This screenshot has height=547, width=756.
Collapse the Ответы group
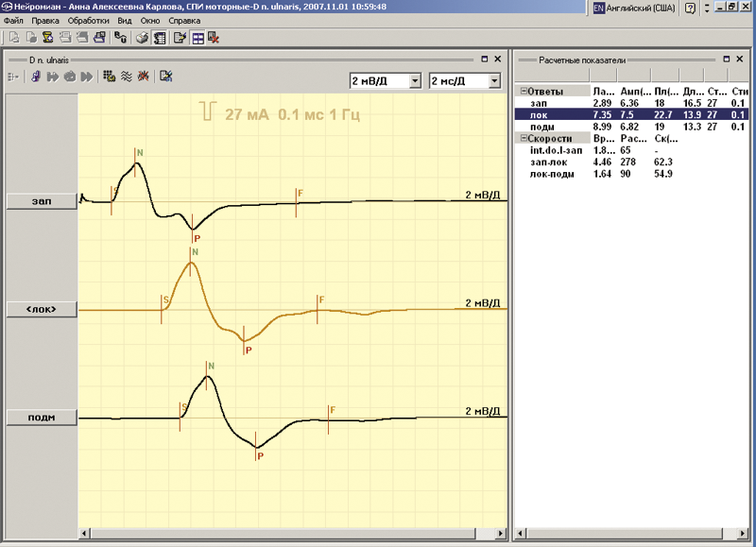point(524,91)
